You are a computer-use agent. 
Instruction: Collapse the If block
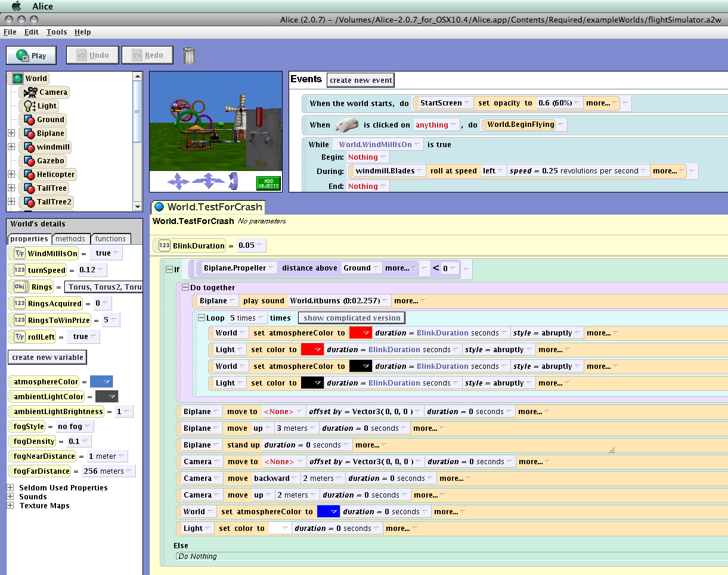pos(169,270)
